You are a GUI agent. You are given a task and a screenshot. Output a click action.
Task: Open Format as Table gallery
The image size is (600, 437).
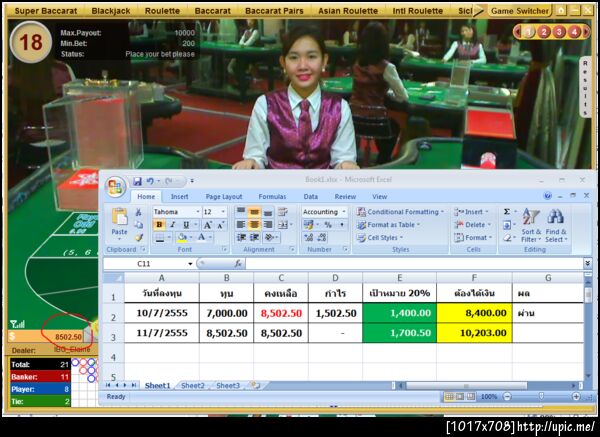point(388,225)
